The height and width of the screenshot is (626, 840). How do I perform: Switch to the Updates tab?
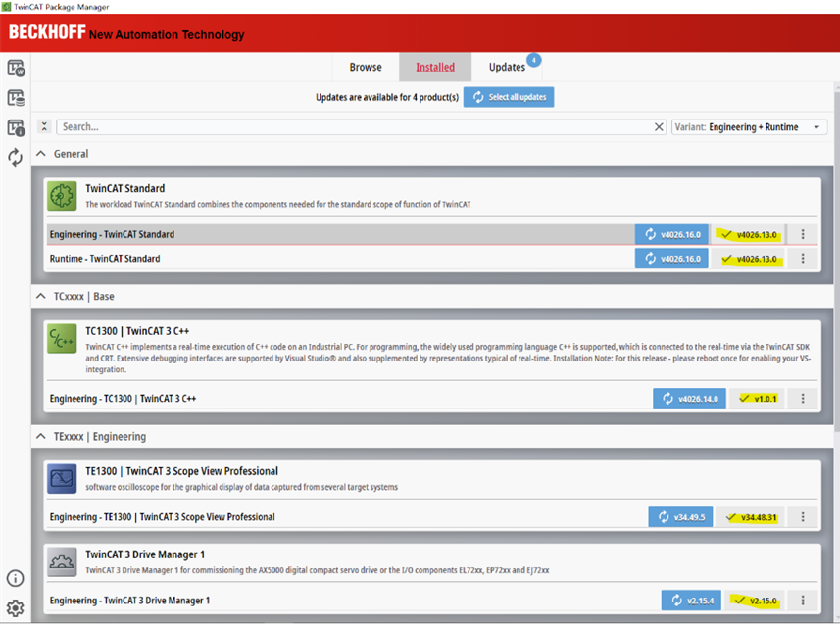click(507, 67)
